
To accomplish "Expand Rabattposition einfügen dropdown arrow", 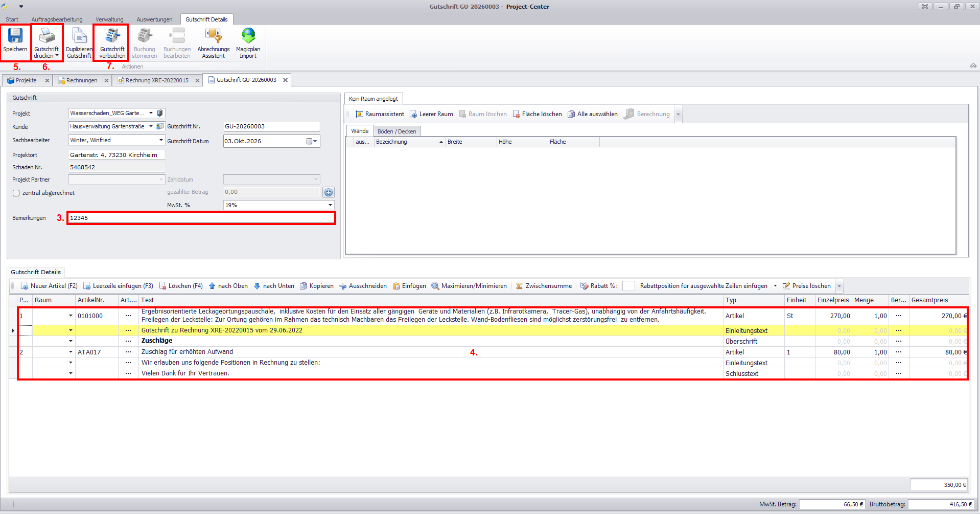I will point(775,286).
